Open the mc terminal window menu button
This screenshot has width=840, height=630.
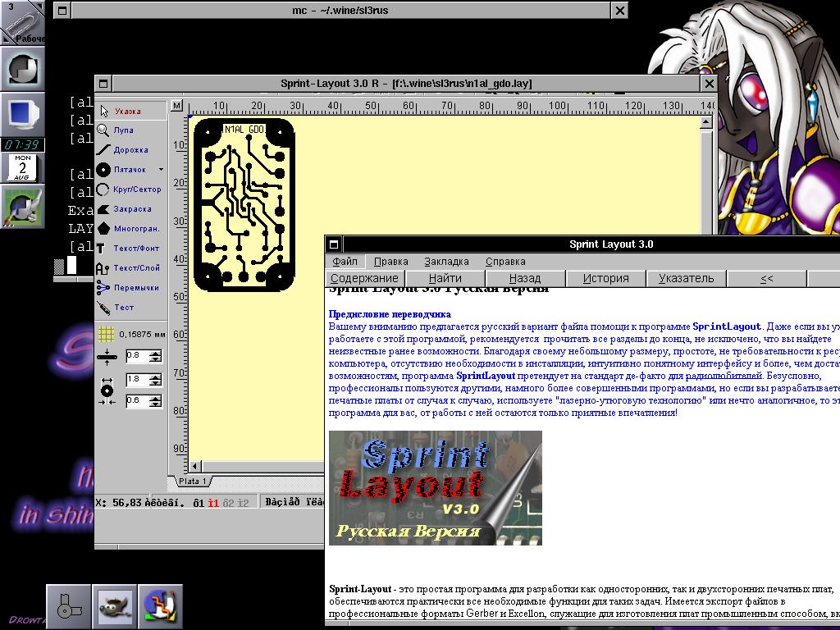click(x=62, y=10)
